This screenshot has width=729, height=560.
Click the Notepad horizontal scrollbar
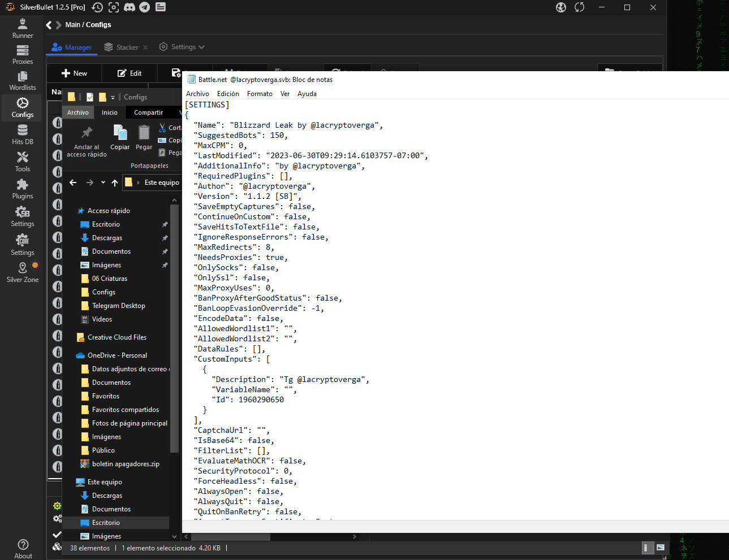[x=231, y=537]
